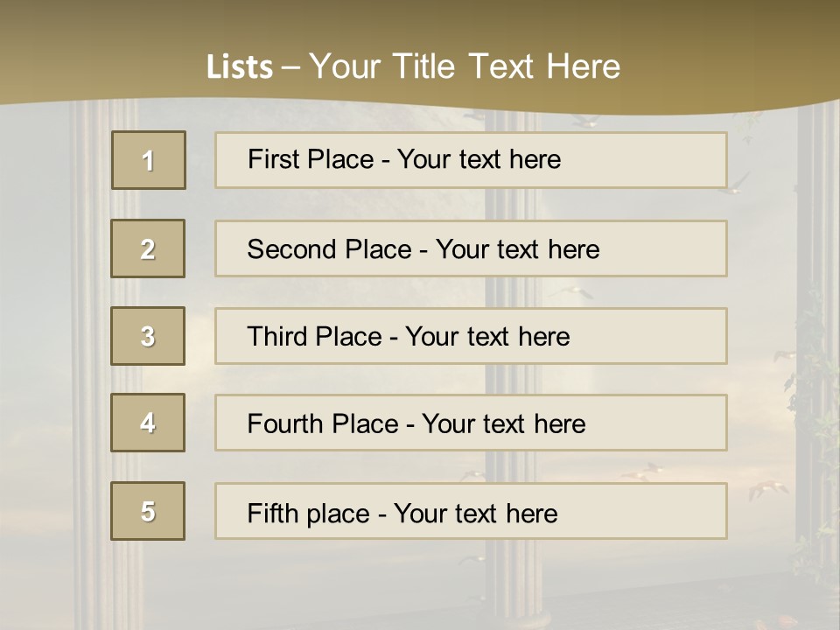Click the number 3 box
The width and height of the screenshot is (840, 630).
[x=148, y=336]
